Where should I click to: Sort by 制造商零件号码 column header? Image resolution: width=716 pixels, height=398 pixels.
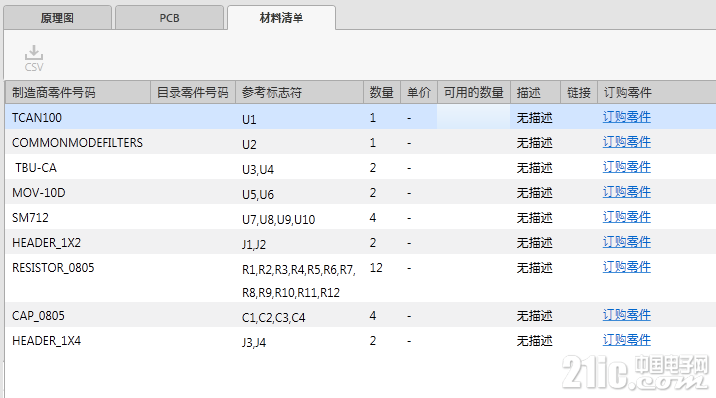click(78, 93)
